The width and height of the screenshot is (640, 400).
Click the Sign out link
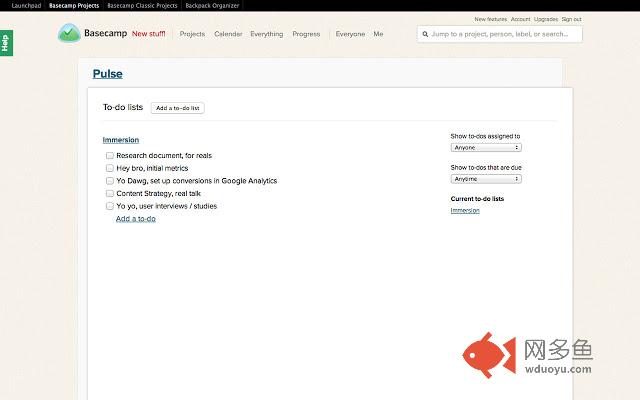[571, 19]
